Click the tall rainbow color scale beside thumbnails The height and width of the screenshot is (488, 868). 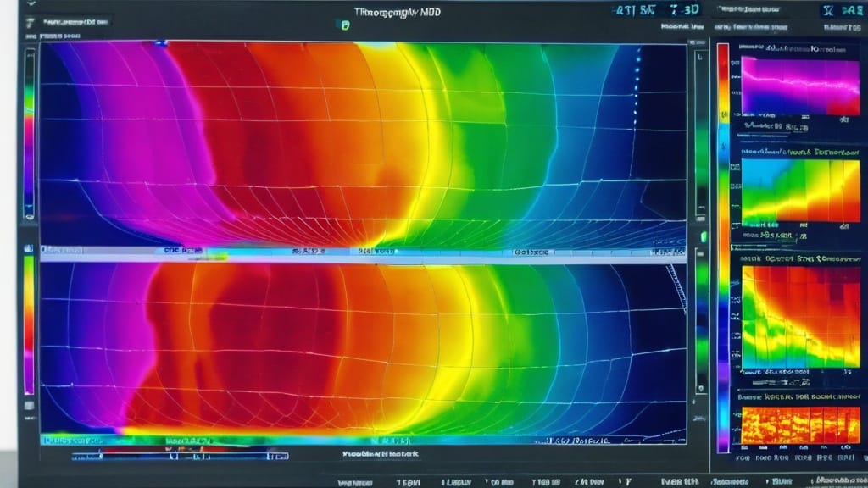tap(723, 246)
